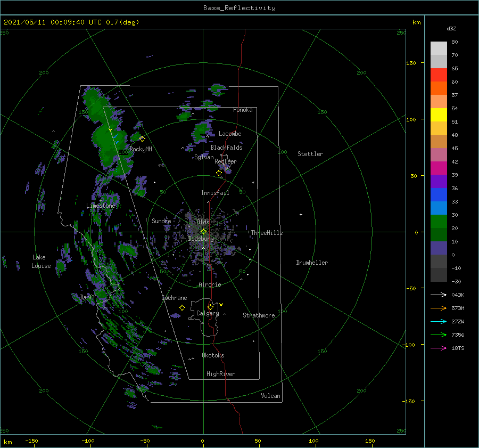Pick the red swatch on the dBZ scale
The image size is (479, 448).
[x=439, y=75]
